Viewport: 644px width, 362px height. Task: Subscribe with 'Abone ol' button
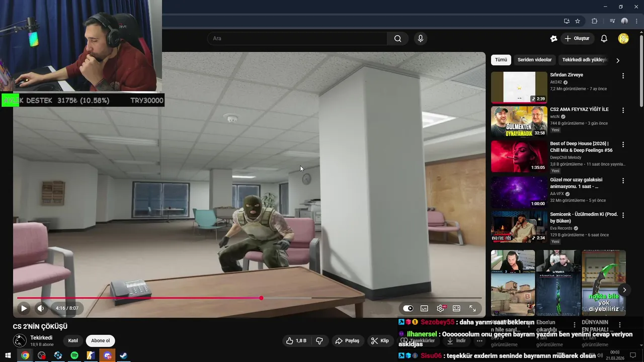tap(100, 341)
